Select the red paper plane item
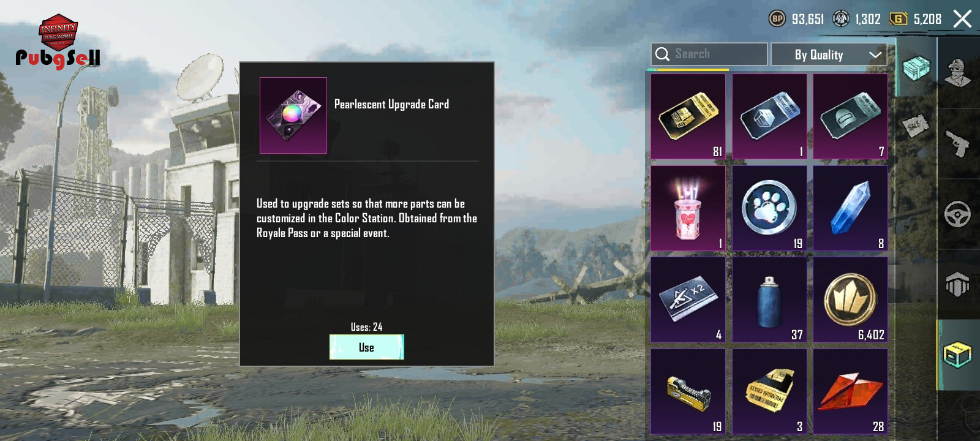The width and height of the screenshot is (980, 441). tap(850, 391)
